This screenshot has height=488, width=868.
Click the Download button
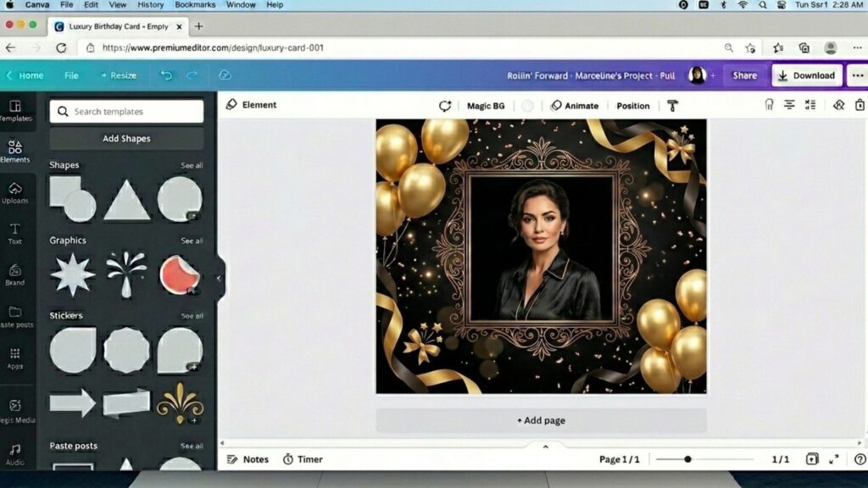(807, 75)
